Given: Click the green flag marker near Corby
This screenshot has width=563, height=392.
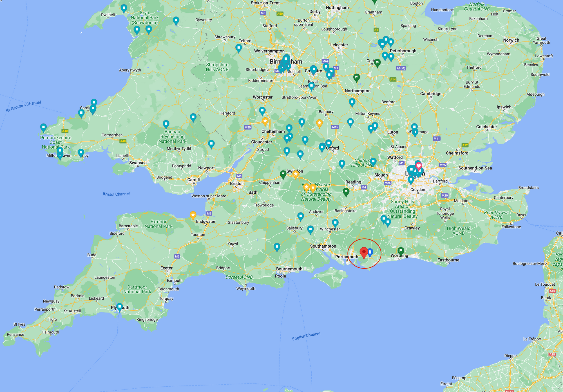Looking at the screenshot, I should pos(377,62).
